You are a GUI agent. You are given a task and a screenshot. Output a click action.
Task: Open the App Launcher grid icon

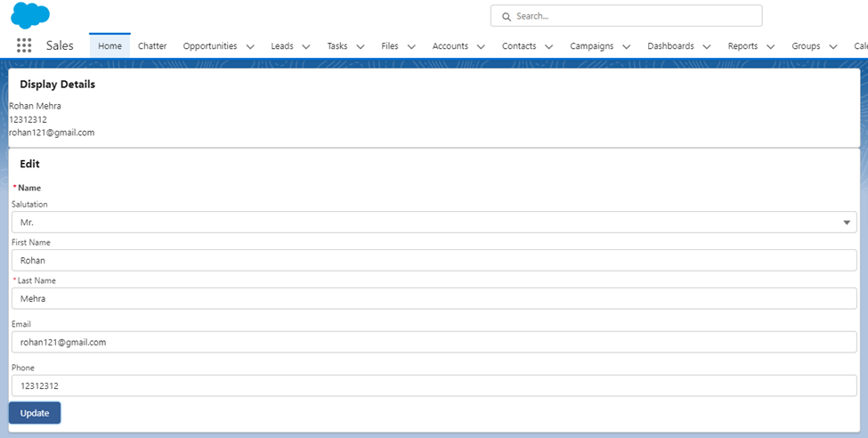[x=24, y=45]
